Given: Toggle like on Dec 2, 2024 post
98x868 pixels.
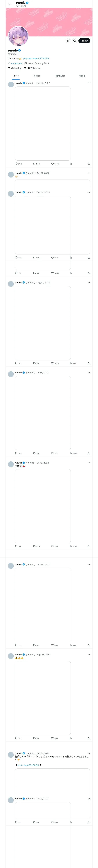Looking at the screenshot, I should pyautogui.click(x=52, y=546).
